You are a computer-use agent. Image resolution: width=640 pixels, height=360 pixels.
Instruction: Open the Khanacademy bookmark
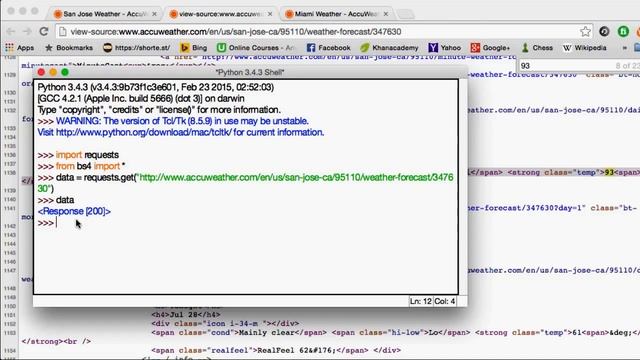(x=390, y=48)
